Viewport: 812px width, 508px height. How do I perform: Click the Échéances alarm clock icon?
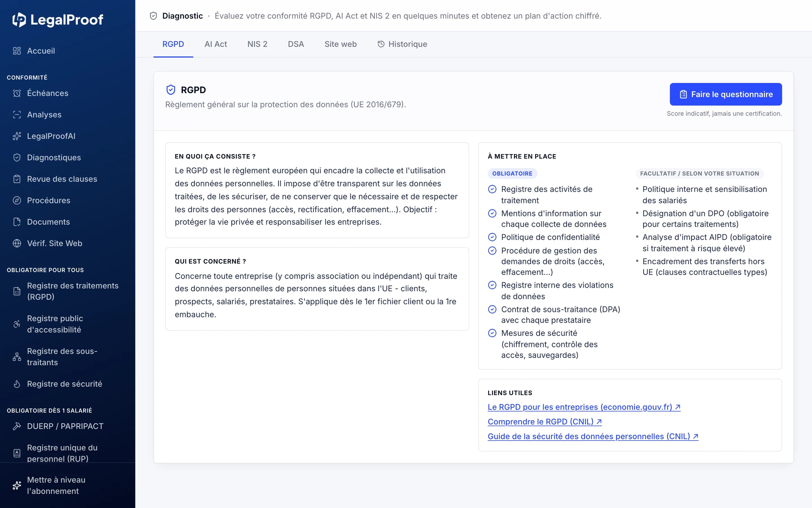coord(17,93)
